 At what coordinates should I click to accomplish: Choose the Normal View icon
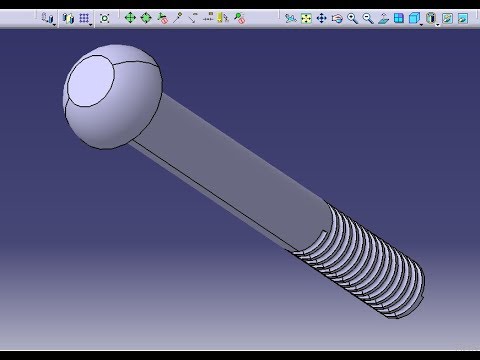pos(383,18)
